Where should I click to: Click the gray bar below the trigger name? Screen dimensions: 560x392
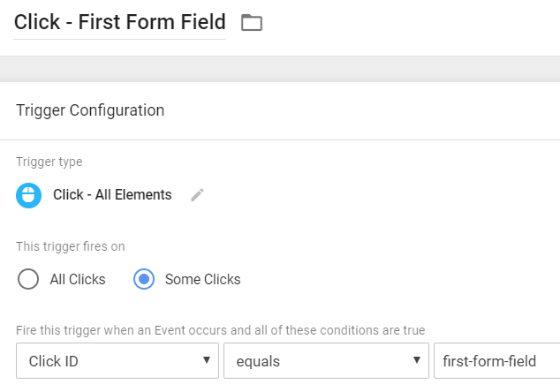(280, 69)
